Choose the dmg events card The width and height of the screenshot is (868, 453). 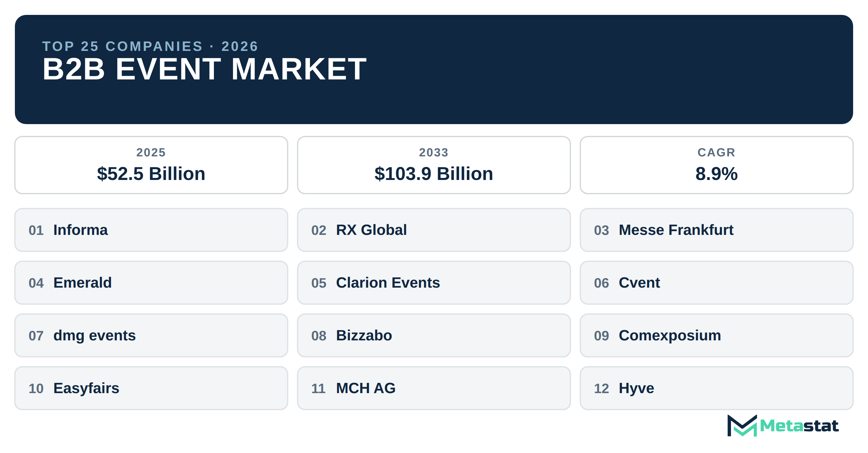(x=151, y=335)
